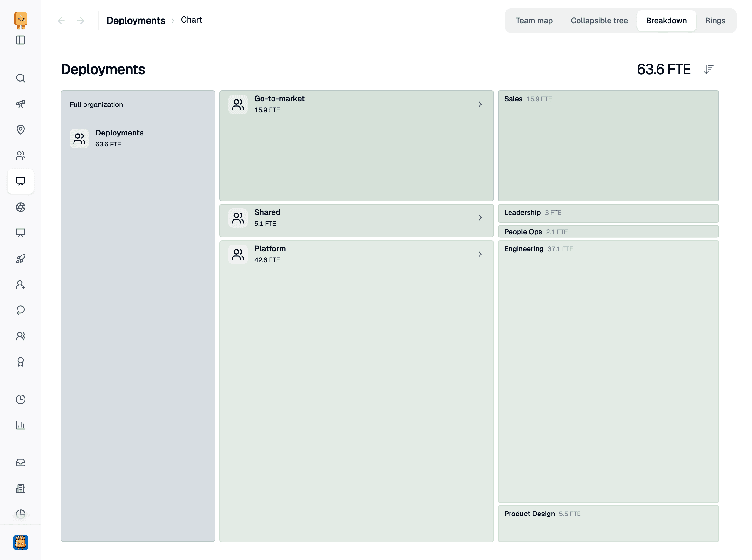The height and width of the screenshot is (560, 752).
Task: Click the telescope icon in sidebar
Action: 21,104
